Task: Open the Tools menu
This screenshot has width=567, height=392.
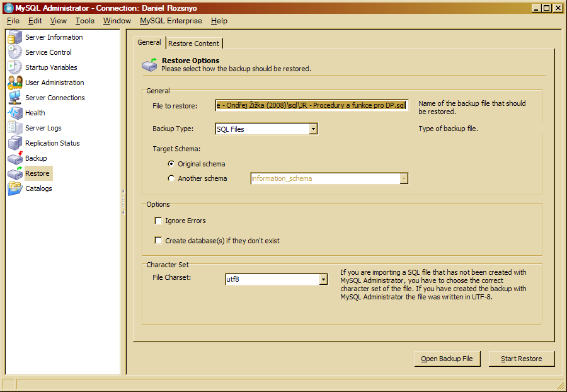Action: (85, 21)
